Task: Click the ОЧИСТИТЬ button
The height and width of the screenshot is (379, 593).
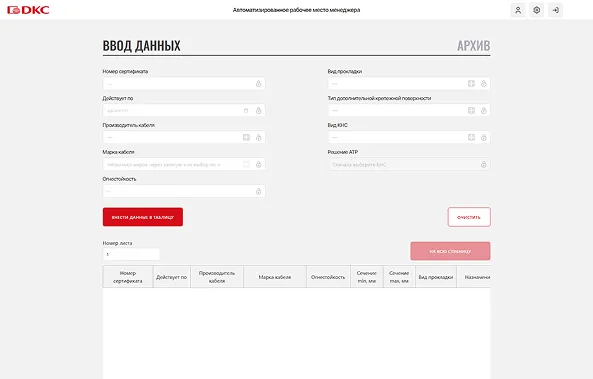Action: click(x=469, y=217)
